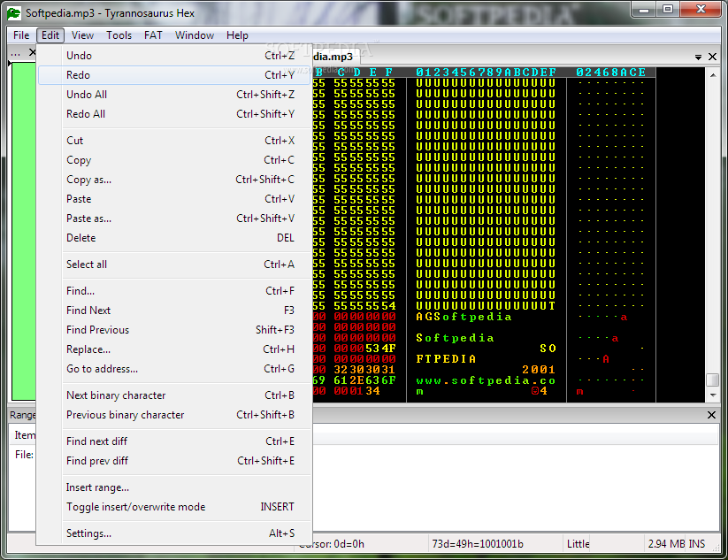Choose Redo from the Edit menu

174,75
